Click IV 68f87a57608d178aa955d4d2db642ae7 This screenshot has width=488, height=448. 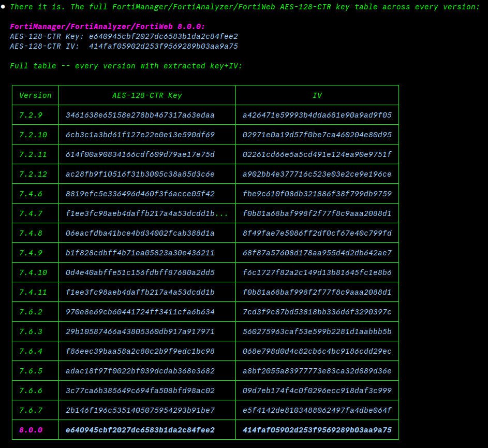(317, 253)
